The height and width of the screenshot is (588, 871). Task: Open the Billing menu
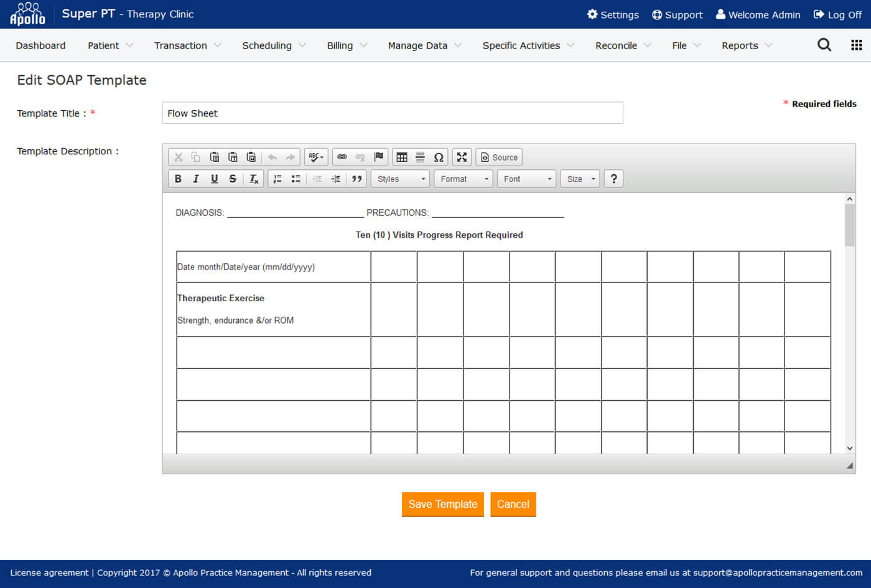(x=347, y=45)
